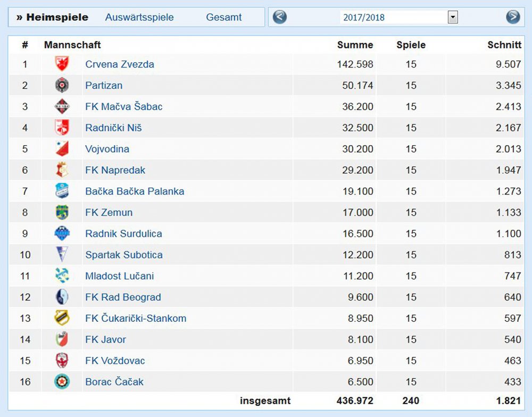This screenshot has width=532, height=417.
Task: Select the Heimspiele tab
Action: (x=53, y=18)
